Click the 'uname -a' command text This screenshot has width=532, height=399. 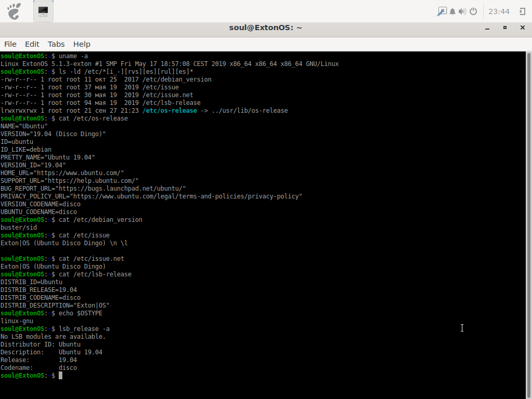point(73,56)
